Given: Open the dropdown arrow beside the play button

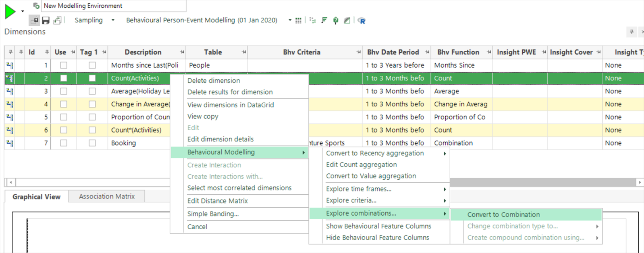Looking at the screenshot, I should point(23,12).
